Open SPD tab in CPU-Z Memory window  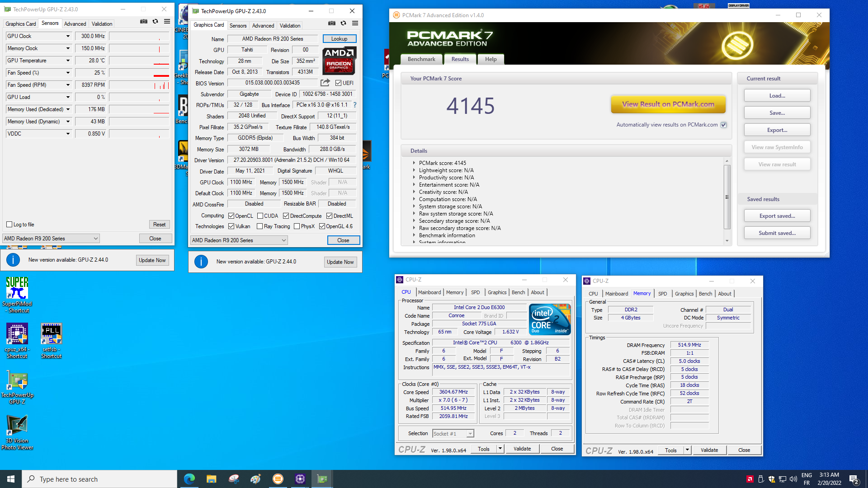pyautogui.click(x=662, y=294)
